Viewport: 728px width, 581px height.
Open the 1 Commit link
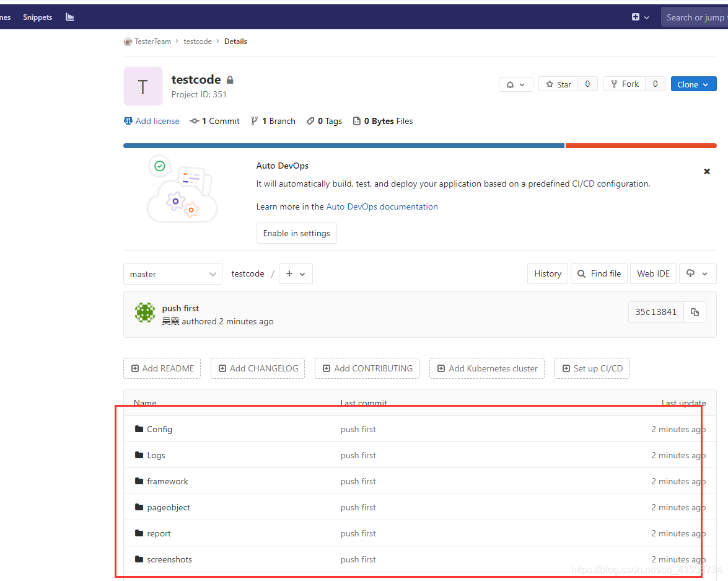(x=214, y=121)
